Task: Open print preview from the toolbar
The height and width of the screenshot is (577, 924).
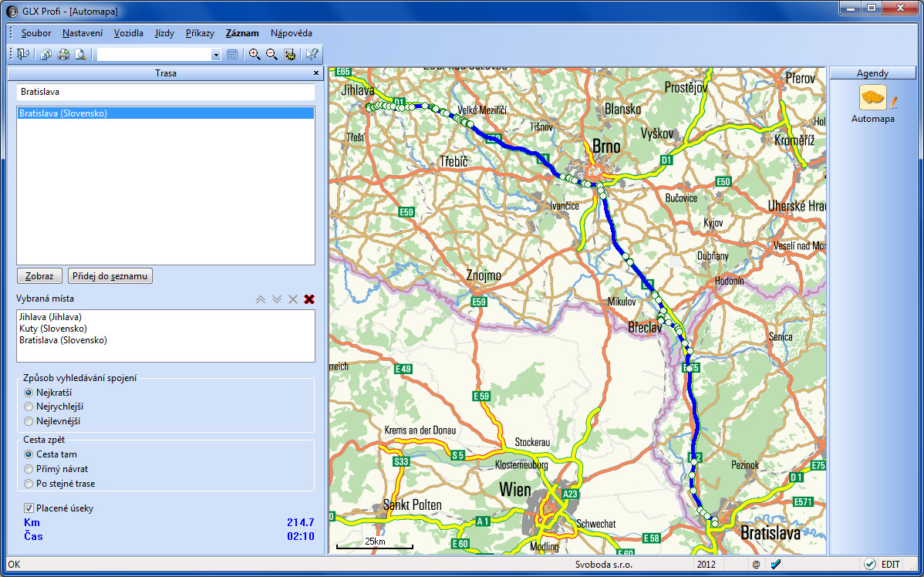Action: (x=80, y=55)
